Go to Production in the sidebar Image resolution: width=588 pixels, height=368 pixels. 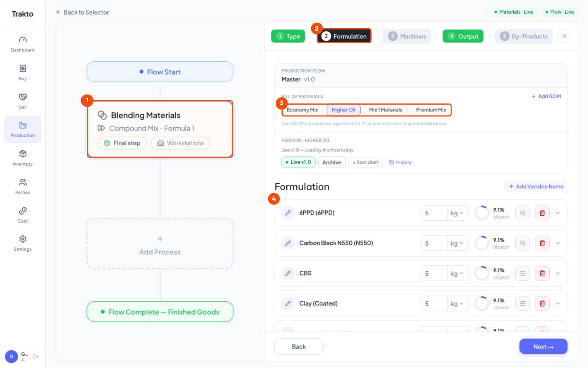click(x=23, y=129)
